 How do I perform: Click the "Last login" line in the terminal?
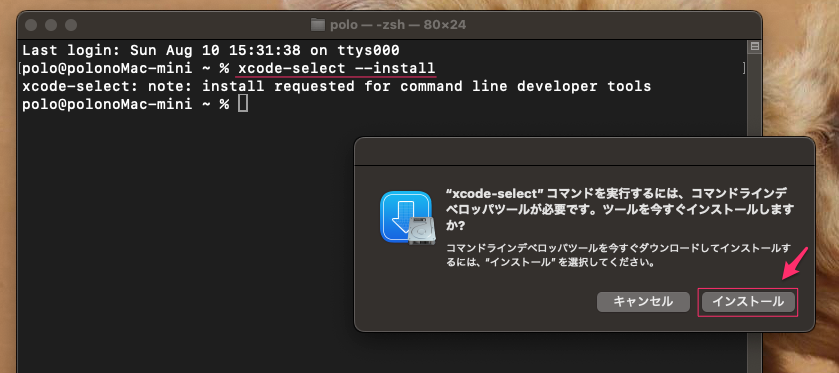click(x=211, y=51)
